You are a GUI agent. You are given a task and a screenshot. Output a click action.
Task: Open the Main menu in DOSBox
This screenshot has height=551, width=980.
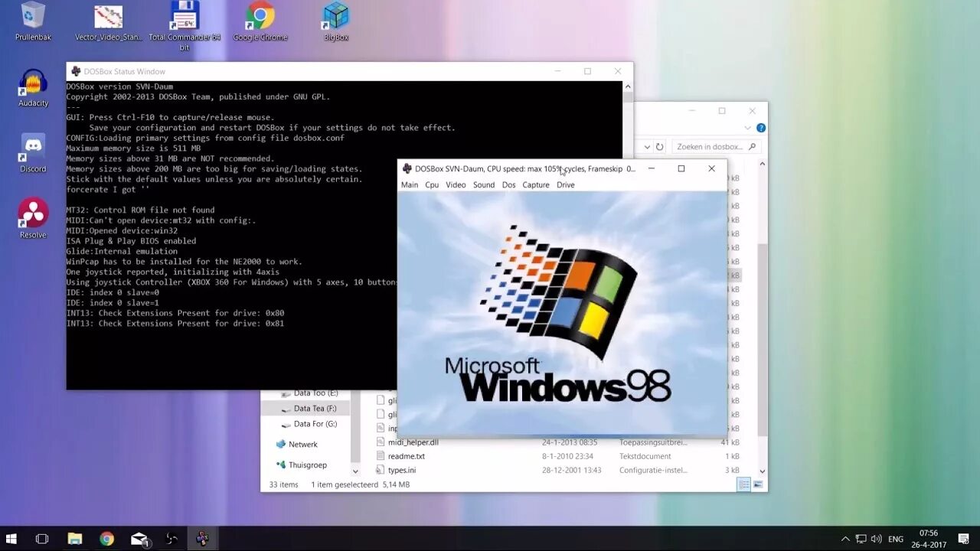point(410,184)
